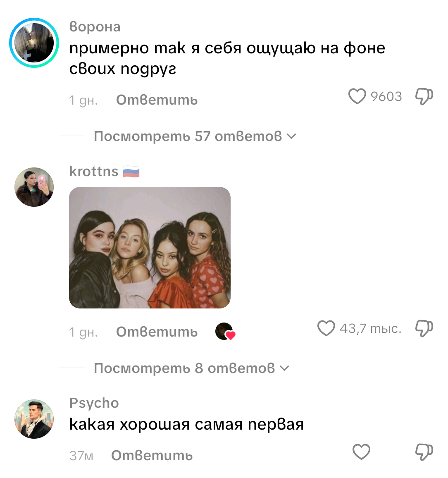The image size is (448, 478).
Task: Expand 'Посмотреть 57 ответов' replies
Action: (x=195, y=136)
